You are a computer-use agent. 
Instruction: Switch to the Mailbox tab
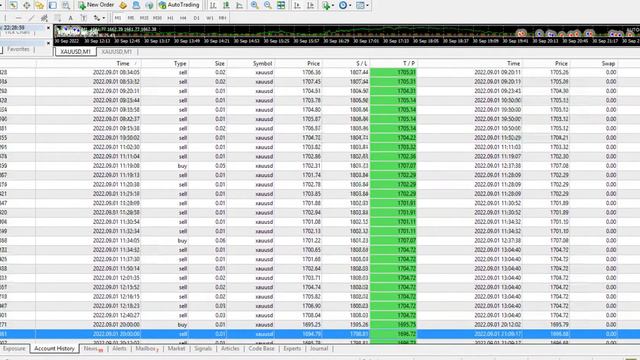(147, 349)
